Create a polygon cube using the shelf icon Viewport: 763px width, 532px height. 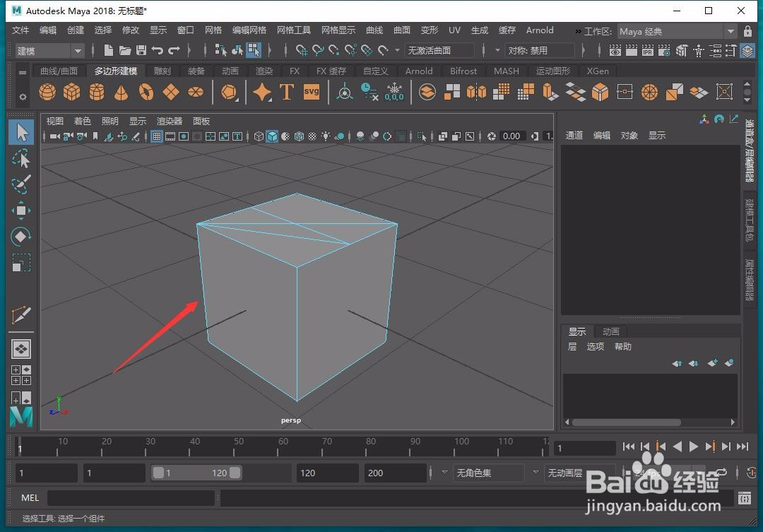[x=71, y=92]
